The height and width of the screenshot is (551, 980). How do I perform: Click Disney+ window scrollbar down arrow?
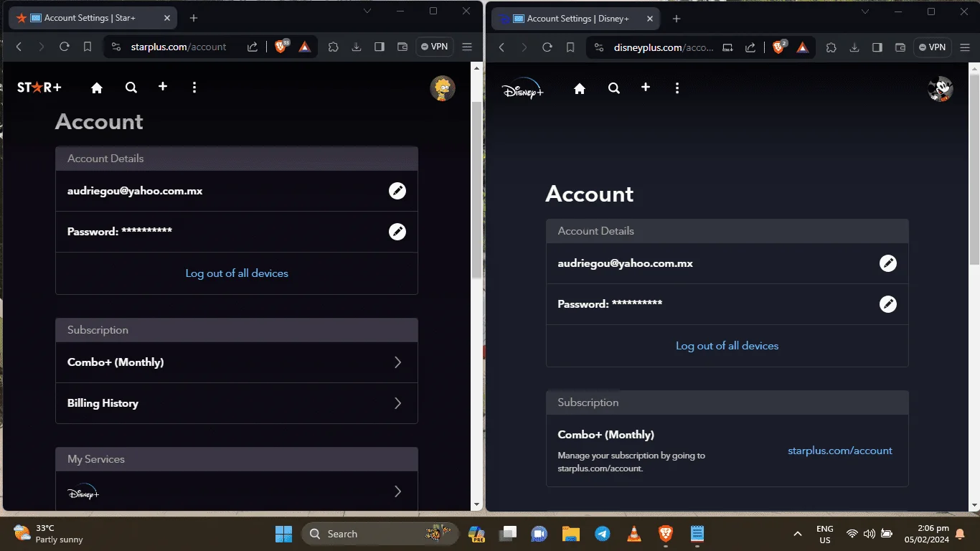[974, 505]
